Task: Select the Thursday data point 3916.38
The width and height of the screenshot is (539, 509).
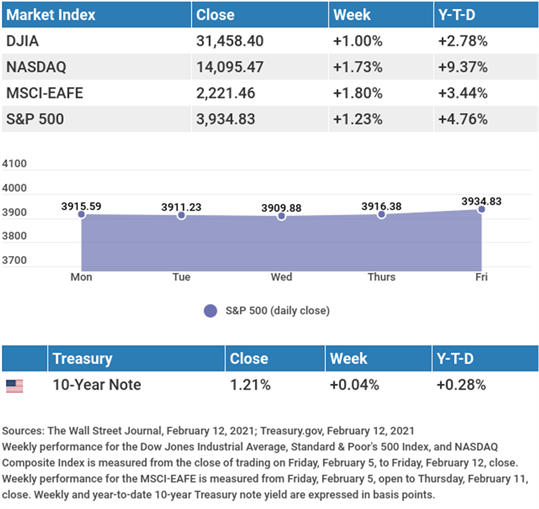Action: [382, 215]
